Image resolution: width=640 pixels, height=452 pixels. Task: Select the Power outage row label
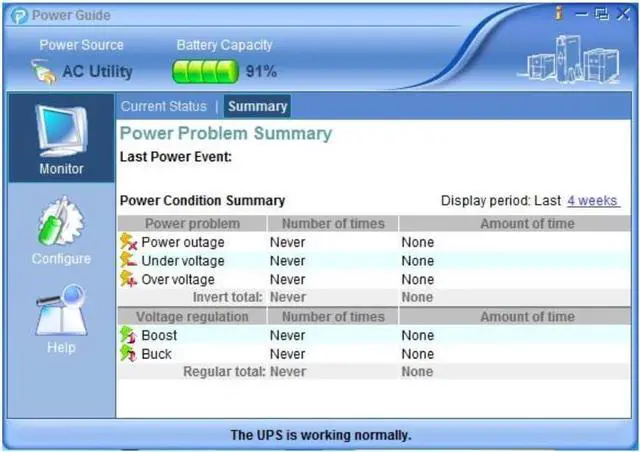click(x=183, y=242)
